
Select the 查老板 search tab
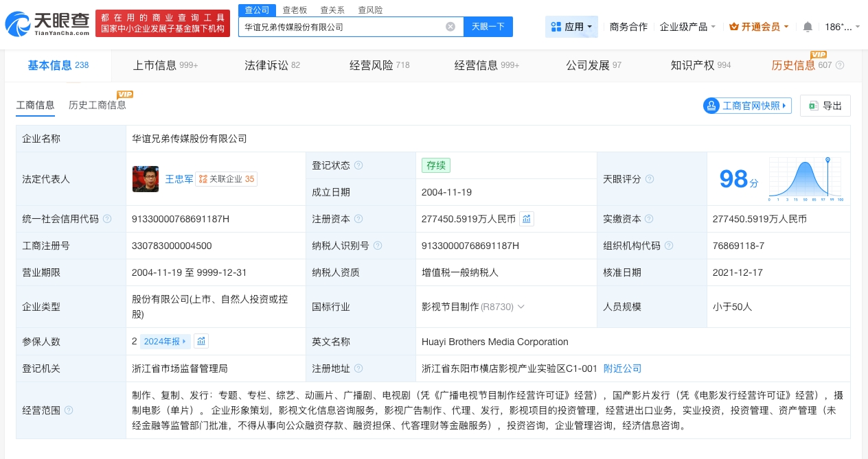point(295,10)
